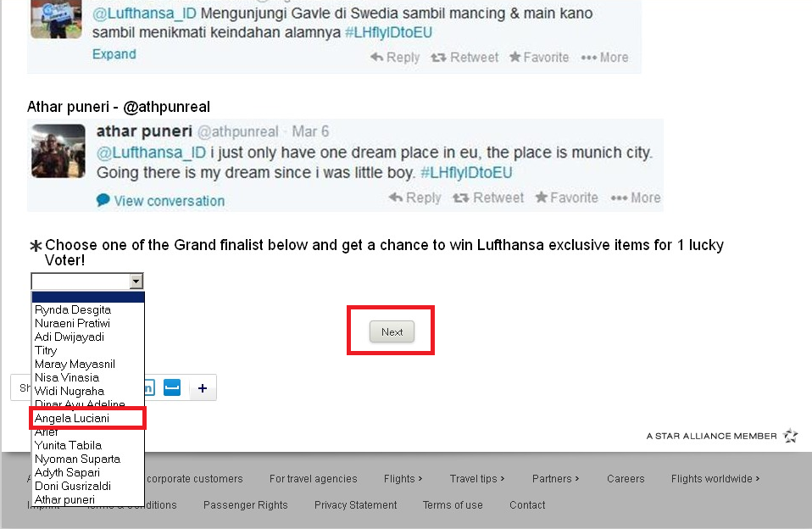Open Travel tips footer menu
Screen dimensions: 812x529
pos(477,479)
